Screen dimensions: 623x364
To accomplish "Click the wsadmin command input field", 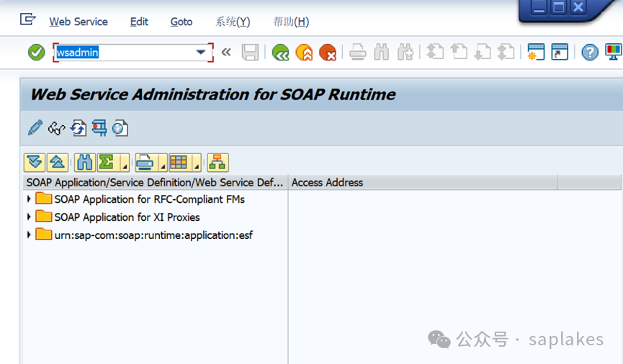I will pos(122,53).
